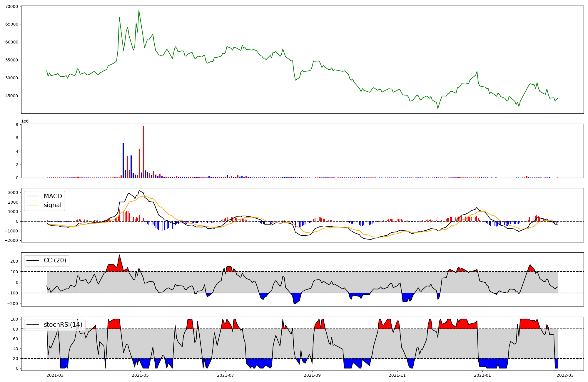
Task: Click the -200 tick on CCI axis
Action: click(13, 304)
